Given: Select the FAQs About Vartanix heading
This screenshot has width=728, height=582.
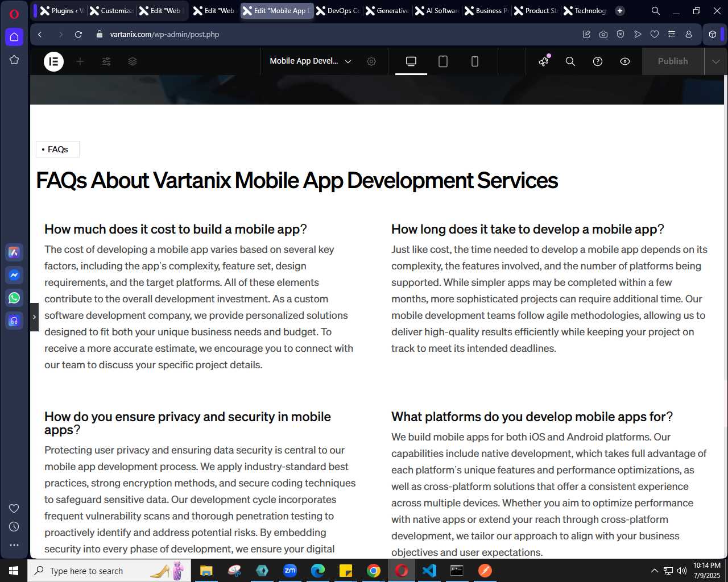Looking at the screenshot, I should (x=297, y=181).
